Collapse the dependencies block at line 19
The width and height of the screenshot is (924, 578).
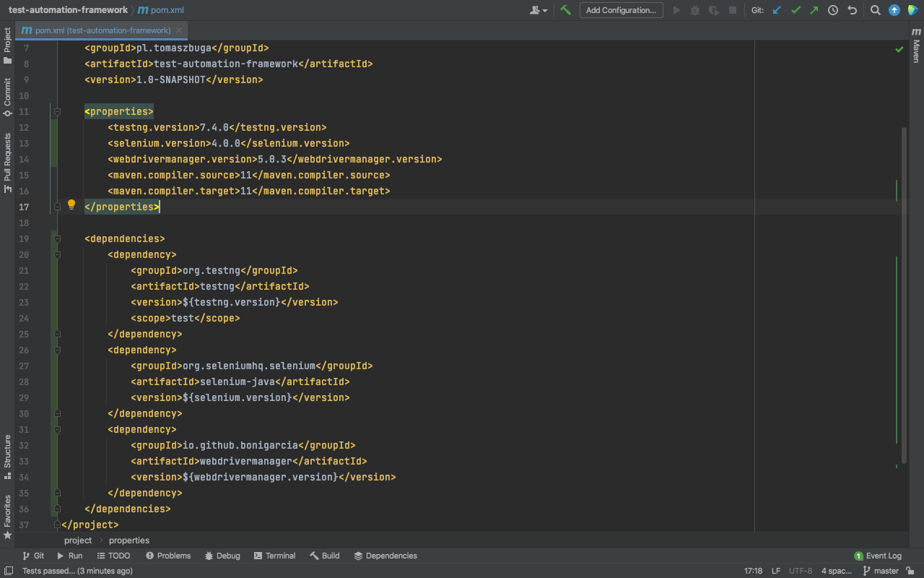pyautogui.click(x=57, y=238)
